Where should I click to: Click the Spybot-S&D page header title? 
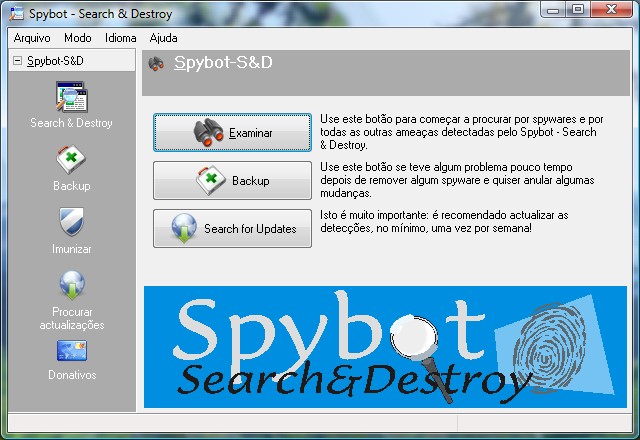click(x=223, y=62)
